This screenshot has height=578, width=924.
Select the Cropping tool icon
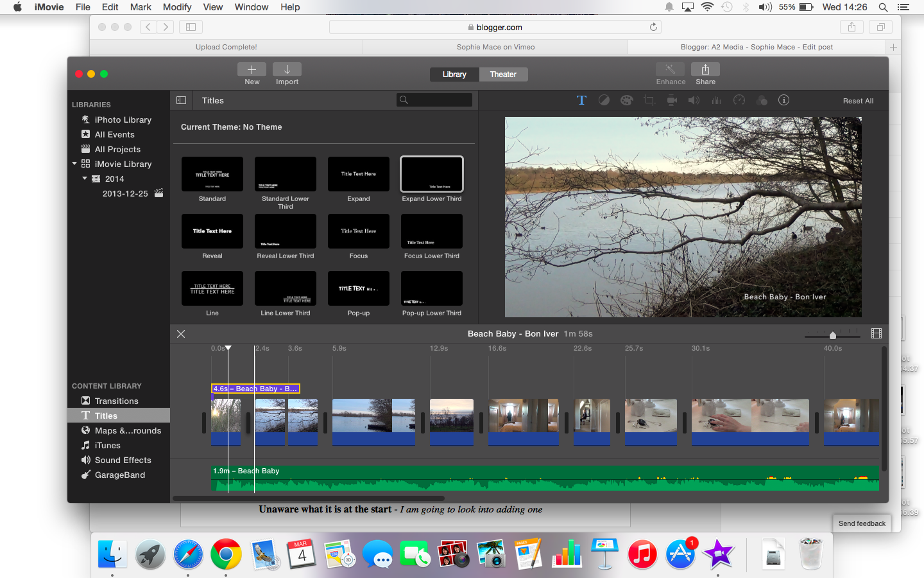tap(649, 100)
